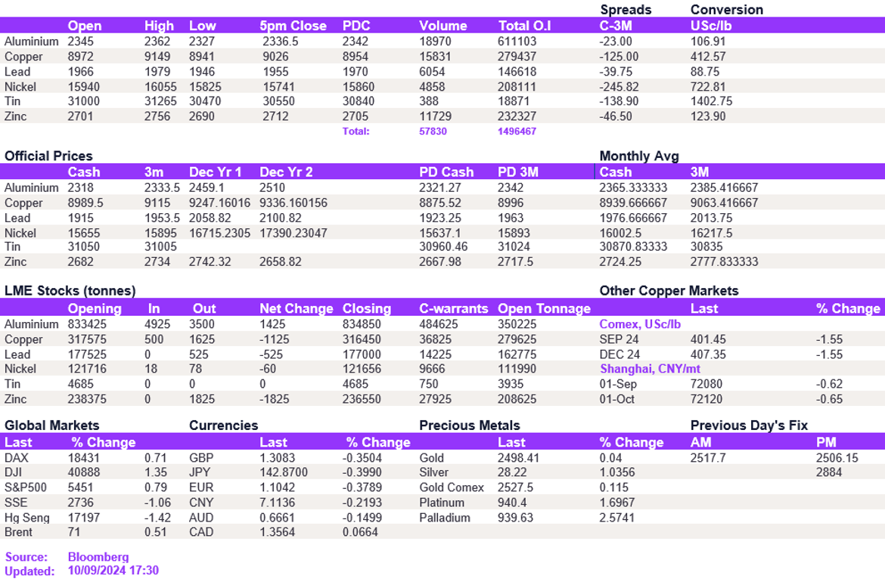Select GBP rate 1.3083

click(277, 458)
